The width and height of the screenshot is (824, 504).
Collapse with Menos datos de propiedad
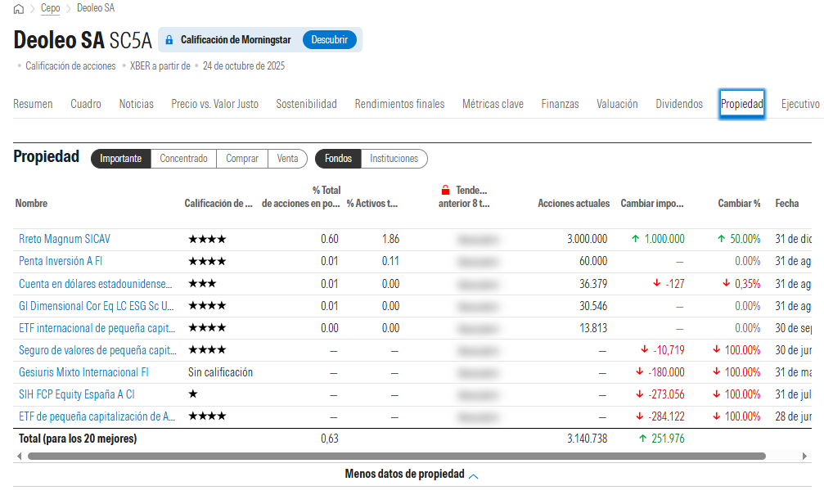[405, 474]
